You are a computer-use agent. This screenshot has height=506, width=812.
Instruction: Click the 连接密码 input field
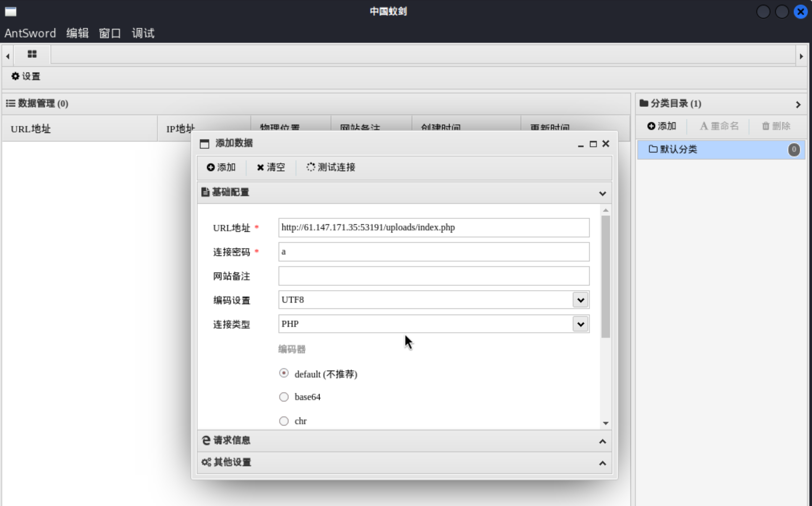point(434,252)
